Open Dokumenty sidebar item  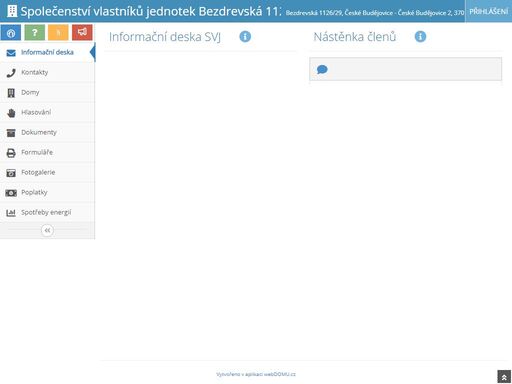pos(47,132)
